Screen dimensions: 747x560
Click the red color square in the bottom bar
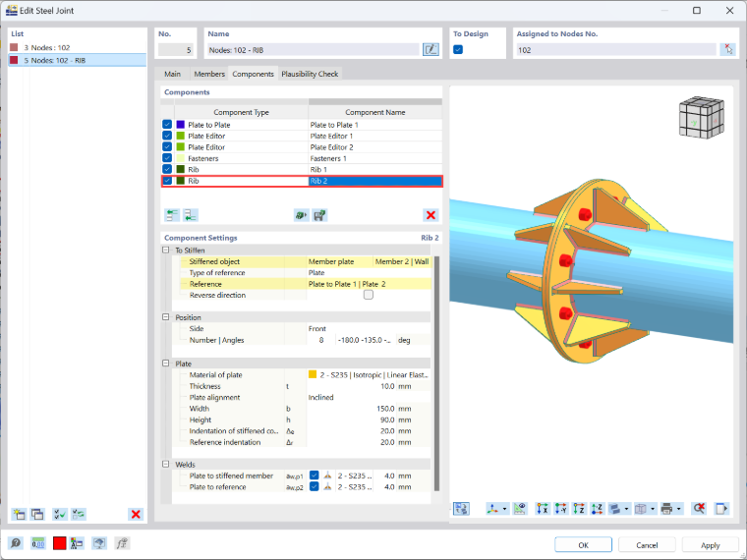pos(60,543)
